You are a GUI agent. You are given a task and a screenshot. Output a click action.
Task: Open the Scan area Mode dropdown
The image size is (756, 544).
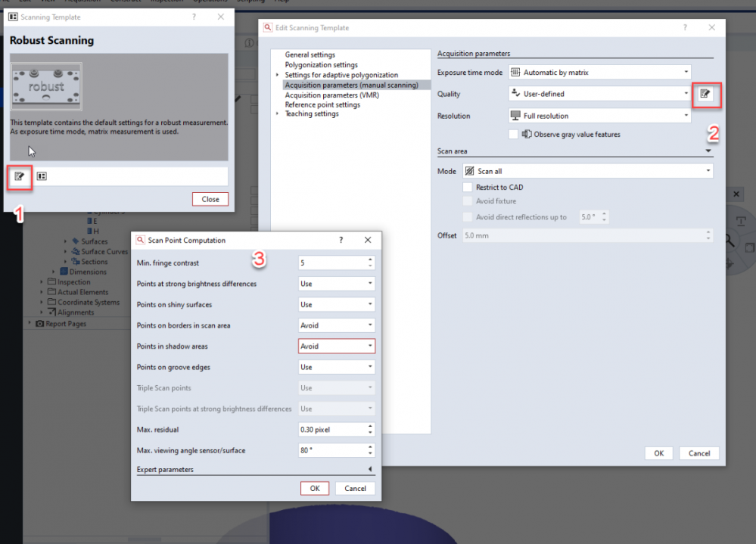click(x=588, y=171)
